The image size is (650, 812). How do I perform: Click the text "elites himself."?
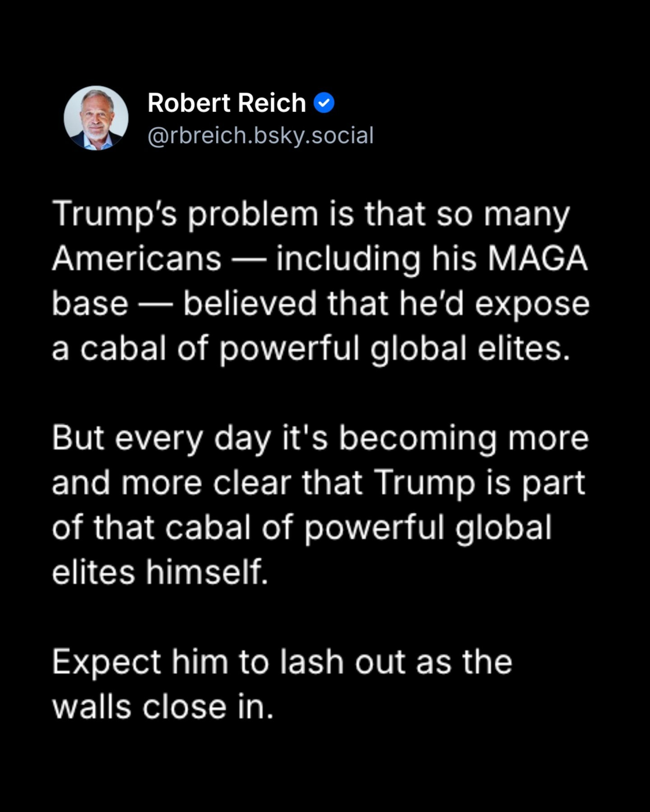click(160, 572)
